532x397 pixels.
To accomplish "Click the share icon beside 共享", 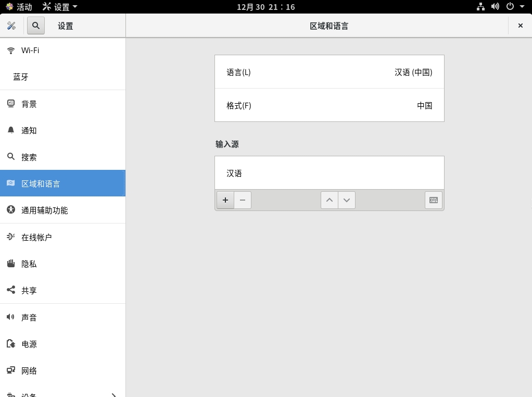I will 11,290.
